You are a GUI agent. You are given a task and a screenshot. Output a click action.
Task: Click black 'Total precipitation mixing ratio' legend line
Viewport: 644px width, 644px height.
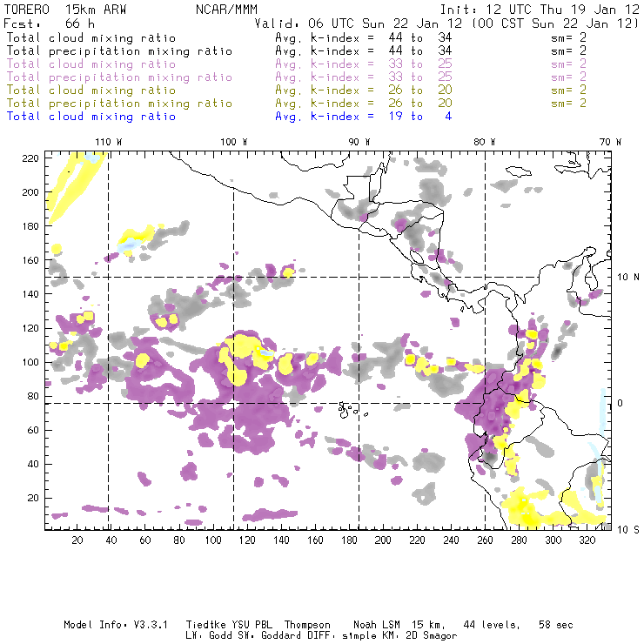[119, 51]
